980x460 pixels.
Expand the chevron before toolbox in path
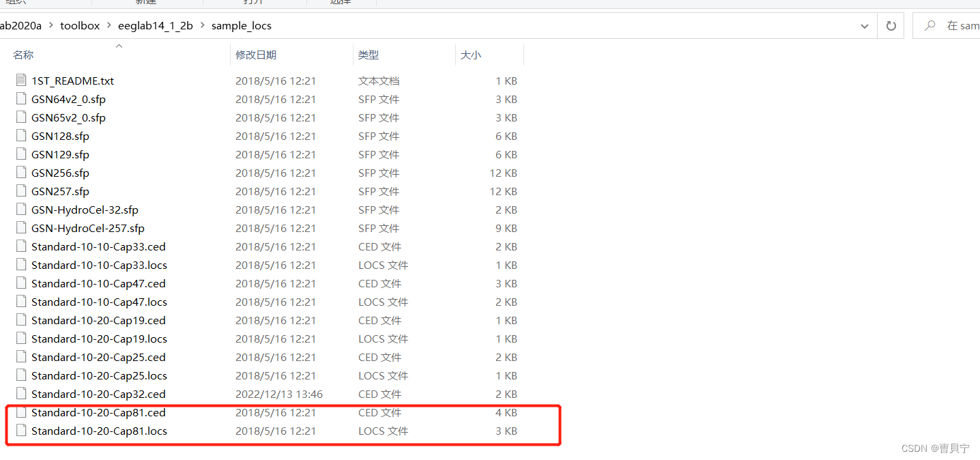51,26
